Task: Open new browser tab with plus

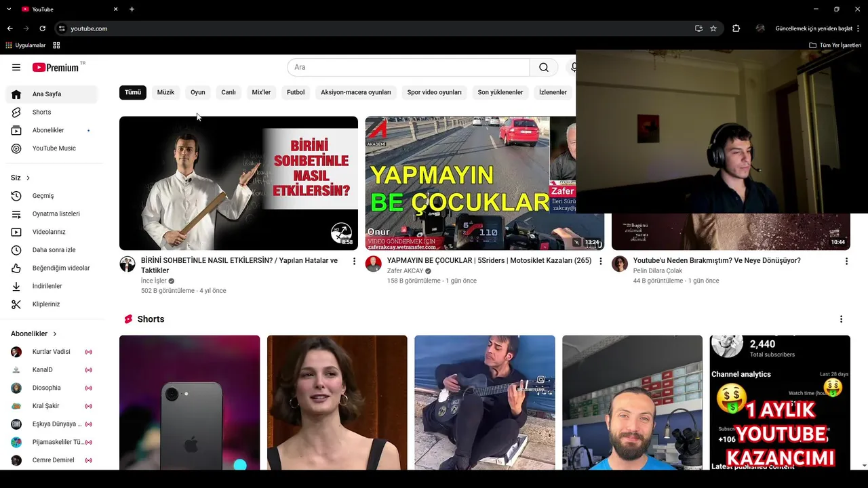Action: [x=132, y=9]
